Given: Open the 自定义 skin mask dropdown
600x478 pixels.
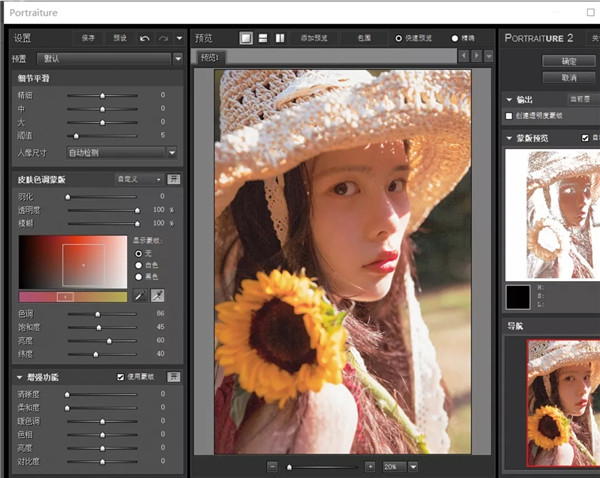Looking at the screenshot, I should pos(139,179).
